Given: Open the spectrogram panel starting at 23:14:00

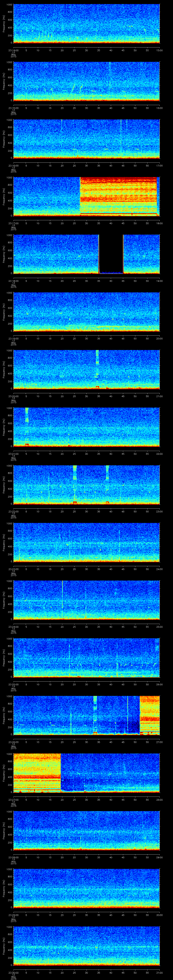Looking at the screenshot, I should (86, 24).
